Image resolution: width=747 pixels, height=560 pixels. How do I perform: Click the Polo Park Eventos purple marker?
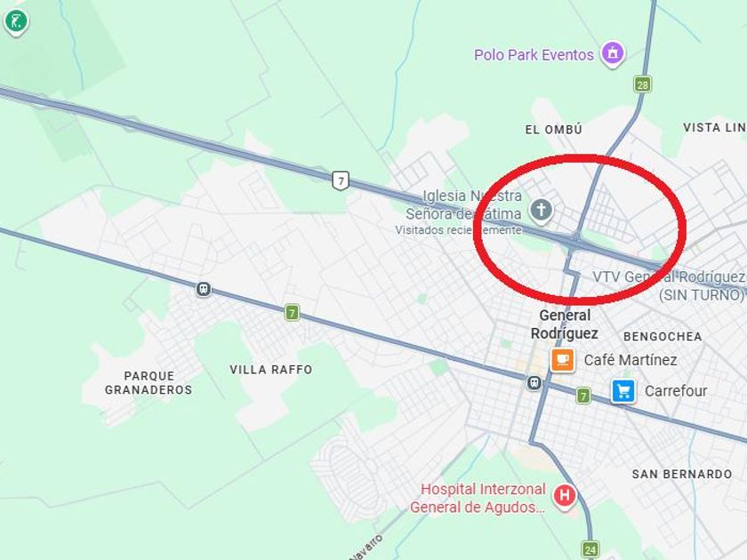613,53
